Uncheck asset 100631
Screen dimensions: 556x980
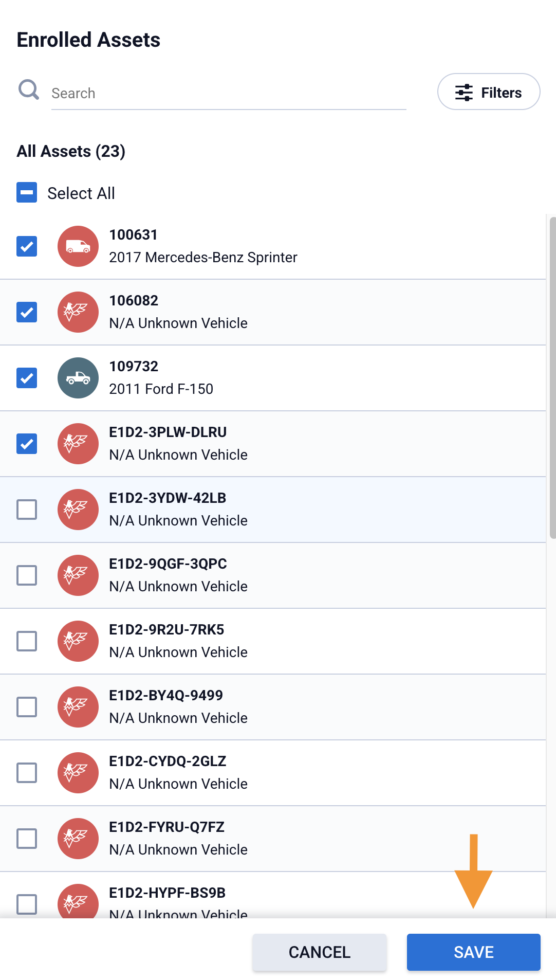pos(26,247)
